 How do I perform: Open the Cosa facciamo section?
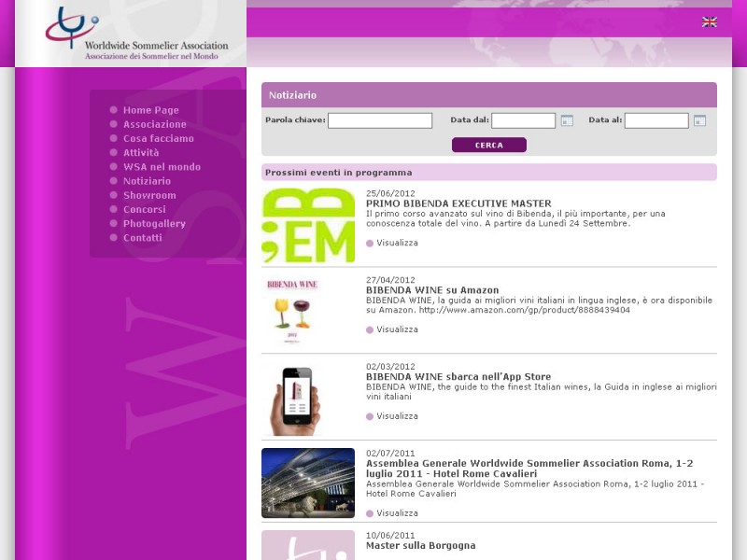[159, 138]
